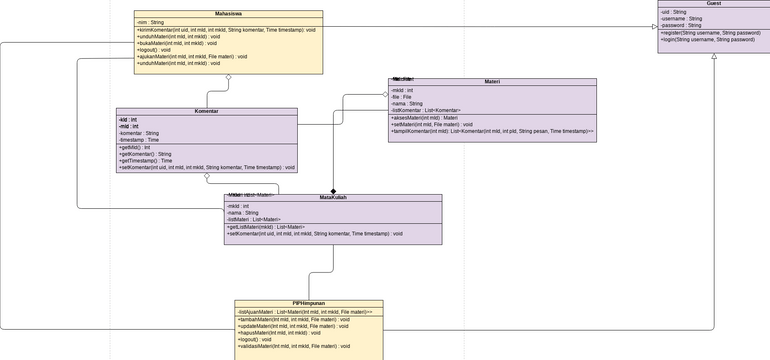This screenshot has width=770, height=360.
Task: Select the setMateri method in Materi
Action: point(432,125)
